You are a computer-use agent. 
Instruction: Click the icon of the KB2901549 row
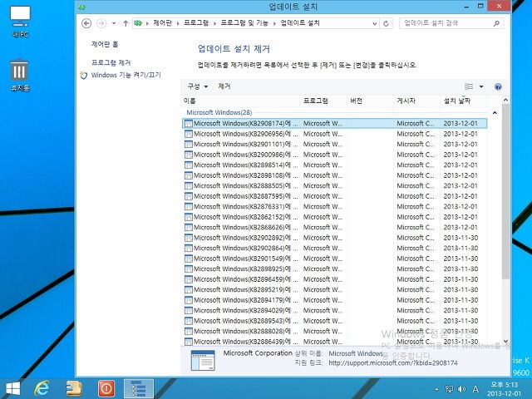189,259
